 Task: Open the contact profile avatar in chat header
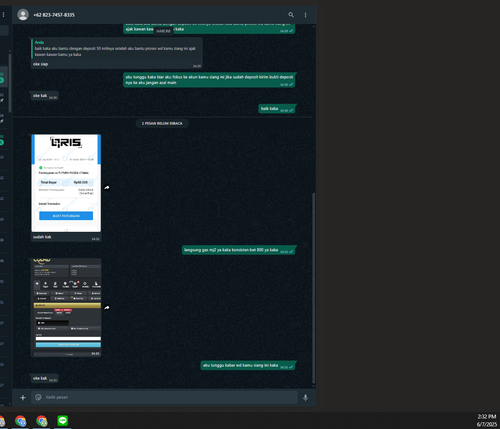[23, 15]
